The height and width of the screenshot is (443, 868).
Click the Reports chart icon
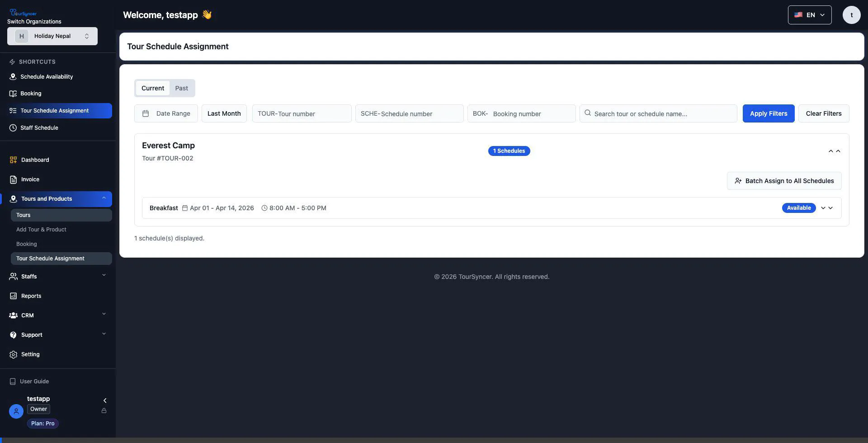click(13, 296)
